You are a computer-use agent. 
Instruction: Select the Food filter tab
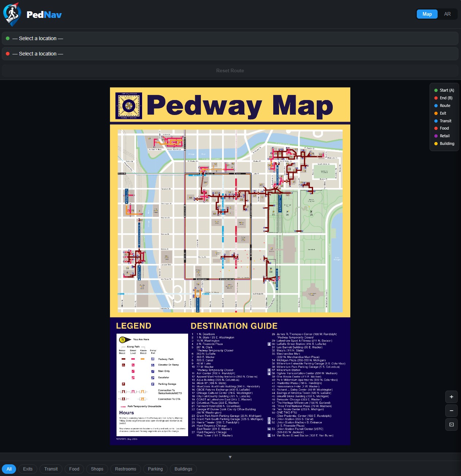coord(74,469)
